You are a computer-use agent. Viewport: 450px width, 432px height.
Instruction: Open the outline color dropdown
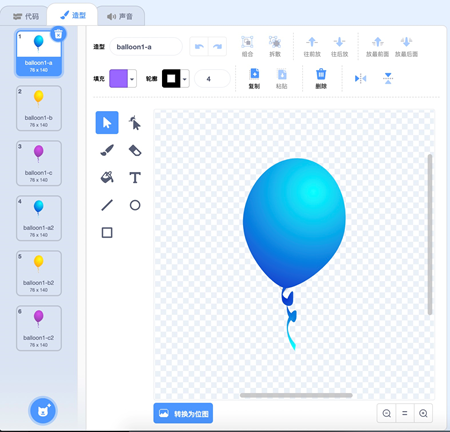pyautogui.click(x=185, y=79)
